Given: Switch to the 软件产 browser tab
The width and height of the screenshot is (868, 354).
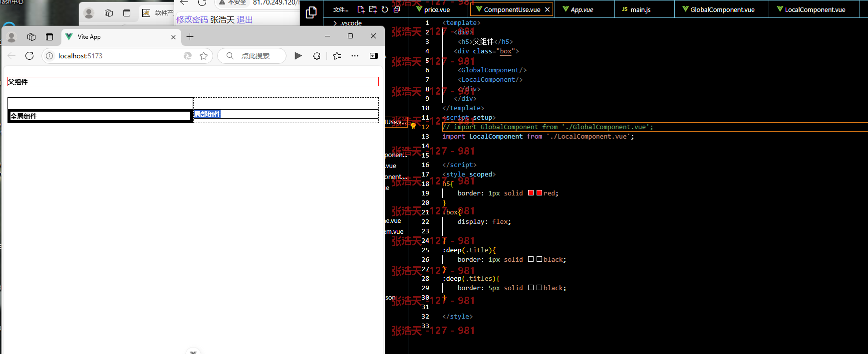Looking at the screenshot, I should (x=157, y=13).
